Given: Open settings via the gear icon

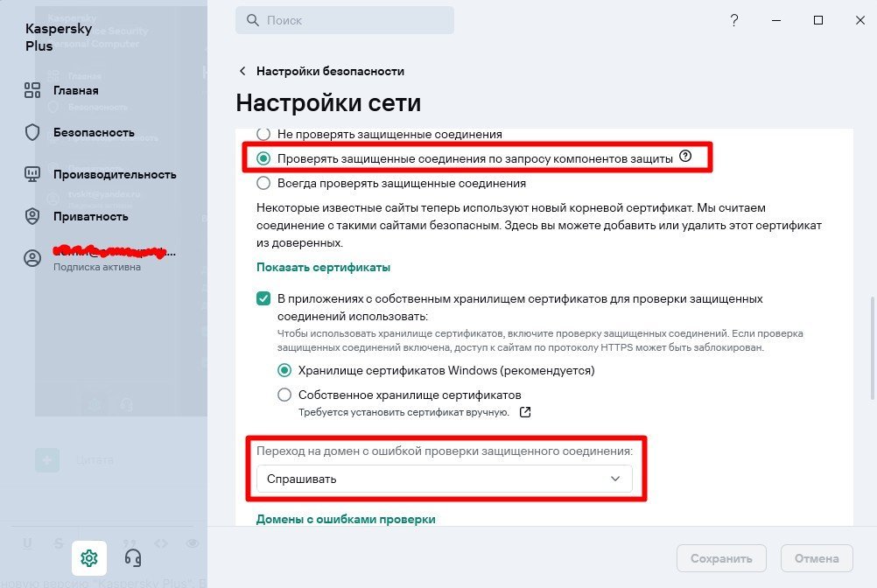Looking at the screenshot, I should point(89,558).
